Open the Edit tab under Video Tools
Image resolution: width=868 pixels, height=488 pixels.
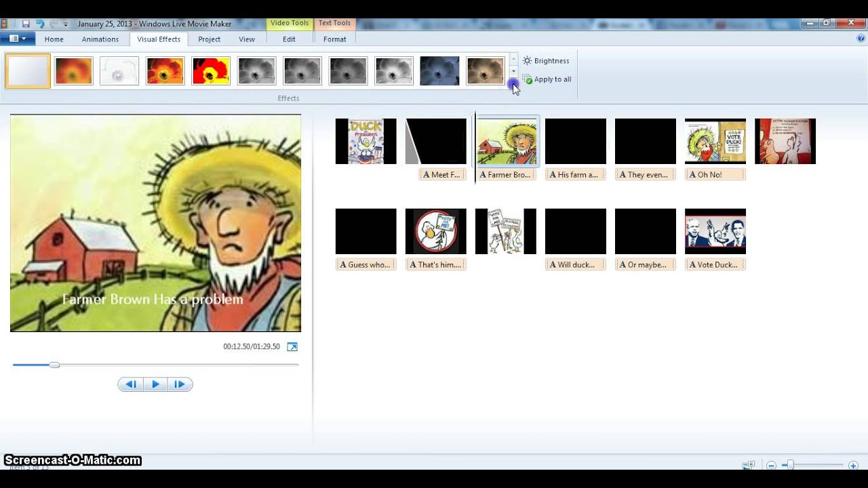289,39
